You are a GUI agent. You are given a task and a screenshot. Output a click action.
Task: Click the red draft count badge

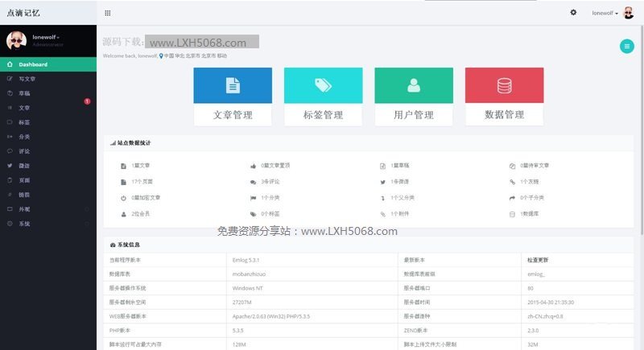pyautogui.click(x=87, y=101)
